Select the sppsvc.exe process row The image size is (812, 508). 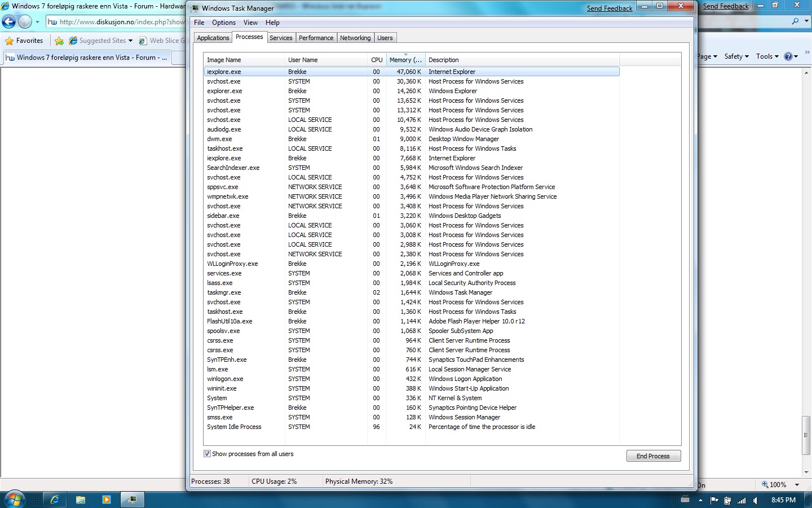(x=412, y=187)
